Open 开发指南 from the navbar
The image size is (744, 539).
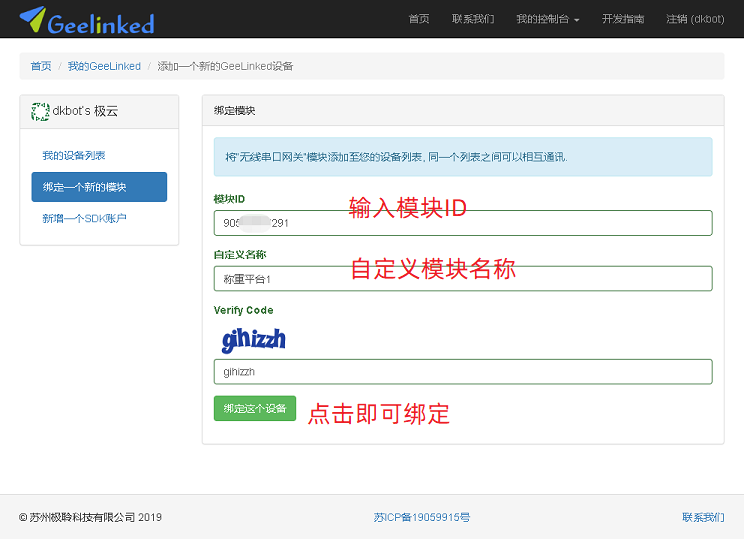coord(623,19)
